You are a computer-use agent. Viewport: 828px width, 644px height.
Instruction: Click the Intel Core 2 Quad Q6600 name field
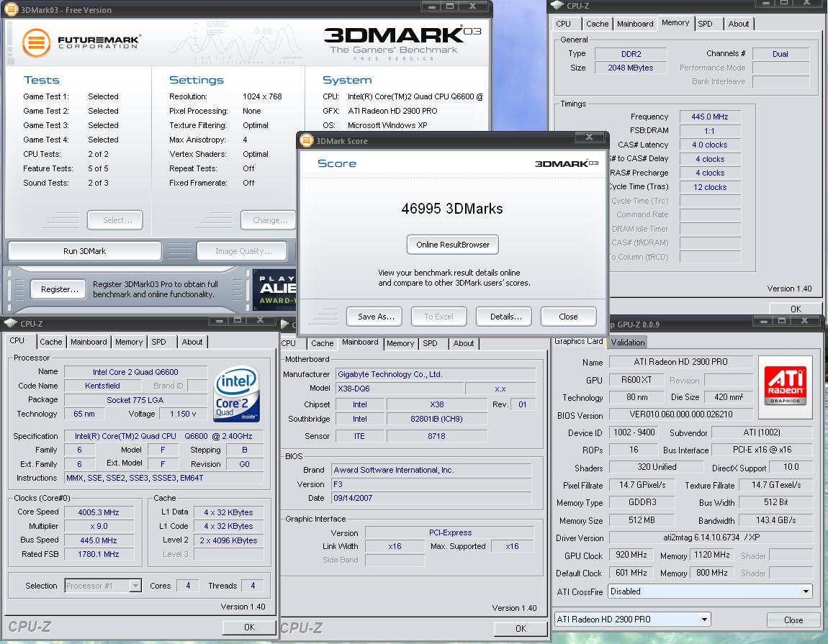coord(135,372)
